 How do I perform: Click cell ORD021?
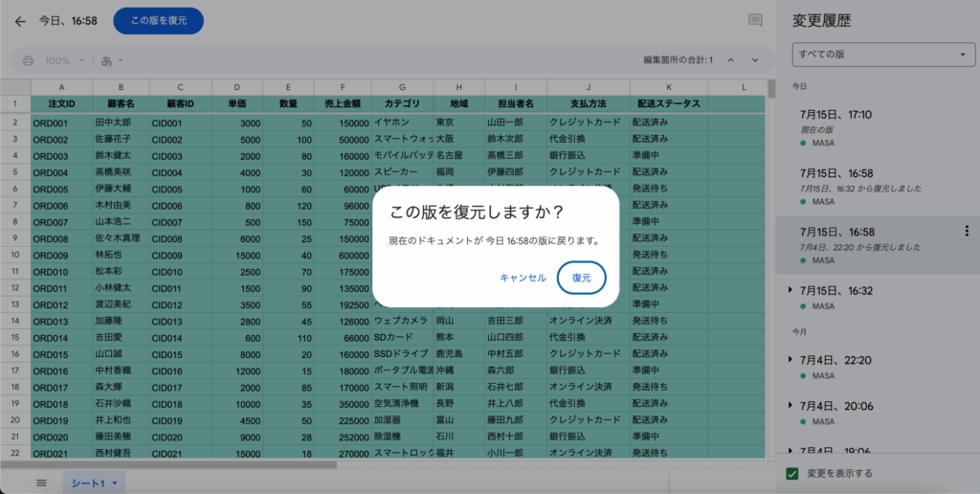click(61, 453)
